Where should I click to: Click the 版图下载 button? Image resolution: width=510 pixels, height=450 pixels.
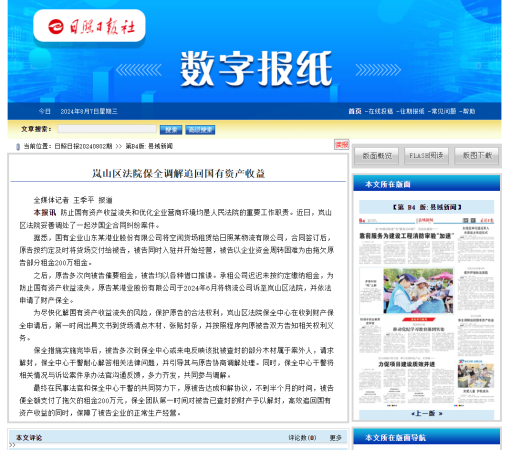pos(477,156)
